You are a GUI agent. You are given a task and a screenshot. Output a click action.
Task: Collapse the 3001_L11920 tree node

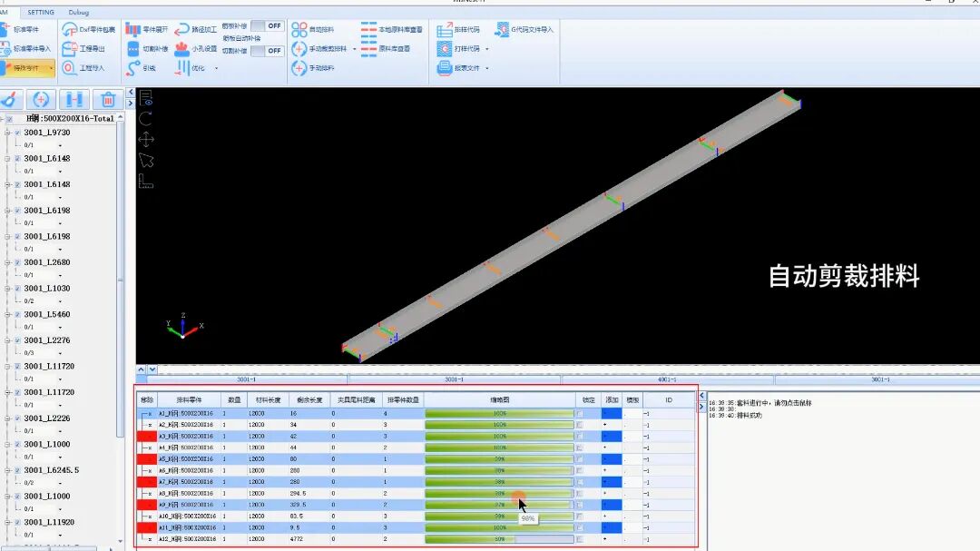pyautogui.click(x=7, y=522)
